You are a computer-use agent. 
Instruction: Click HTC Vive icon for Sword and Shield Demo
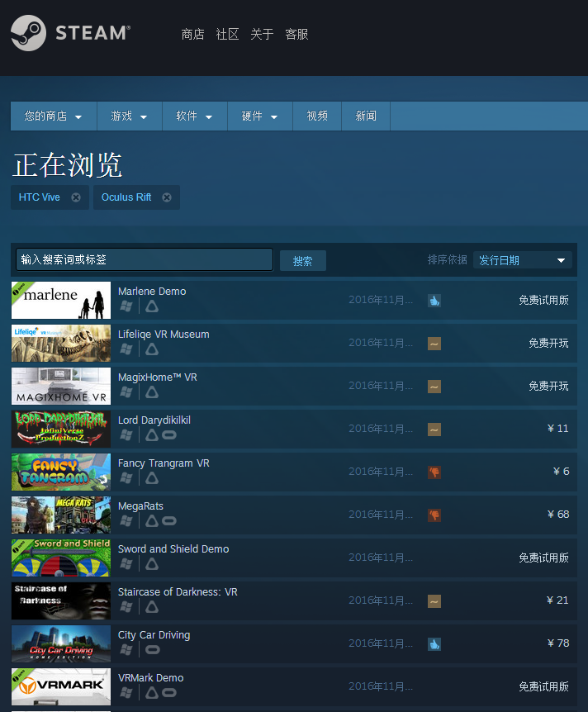click(152, 564)
